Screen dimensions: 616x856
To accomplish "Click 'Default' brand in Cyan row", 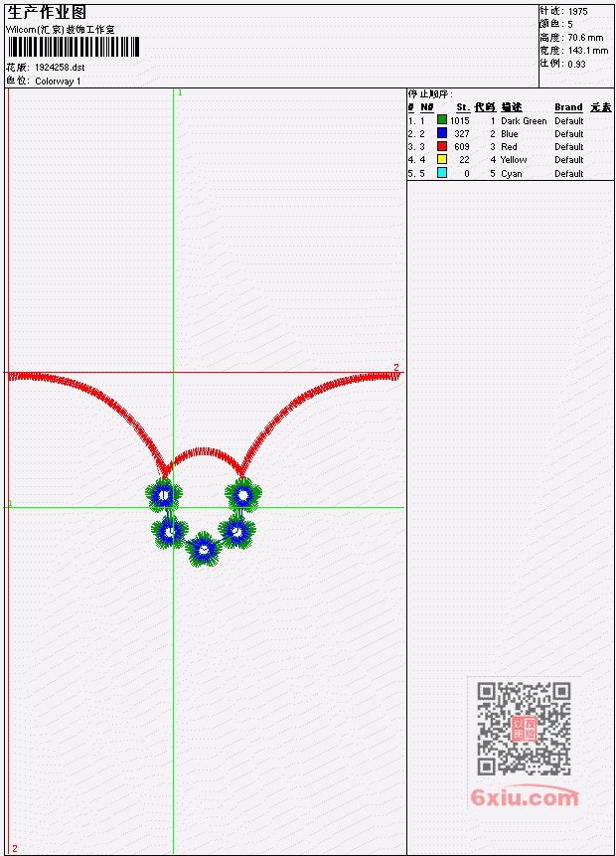I will click(x=569, y=174).
